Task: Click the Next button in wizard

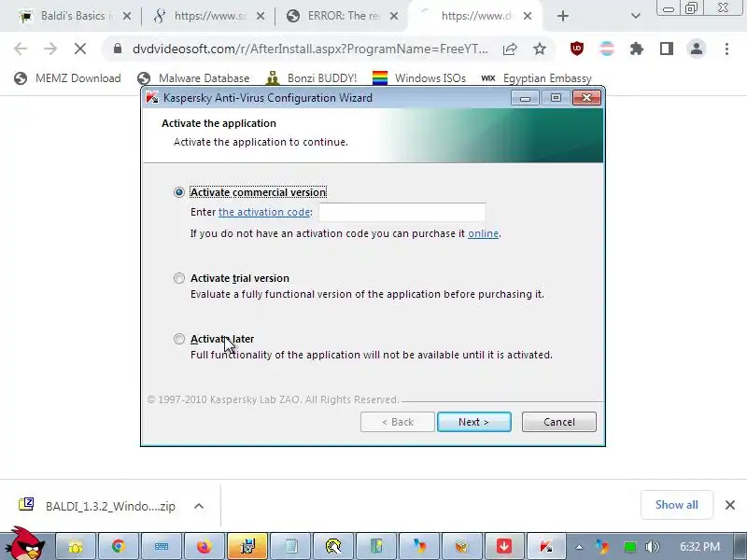Action: coord(474,422)
